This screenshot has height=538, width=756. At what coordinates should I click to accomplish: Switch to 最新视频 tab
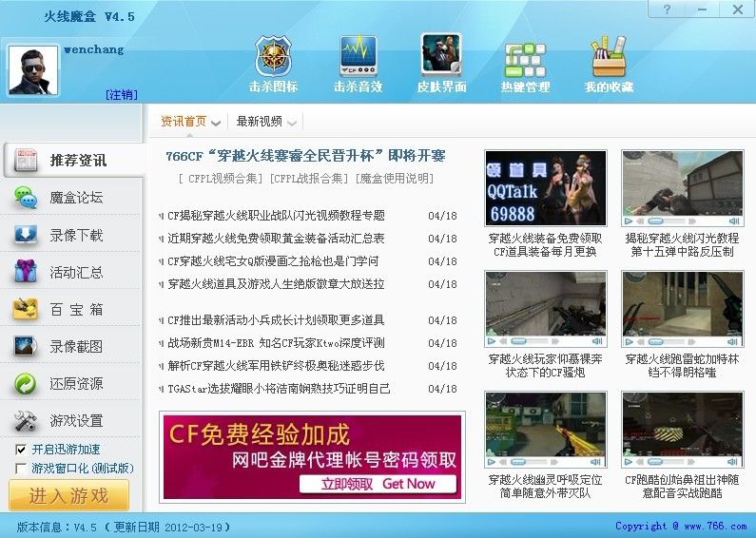tap(259, 121)
